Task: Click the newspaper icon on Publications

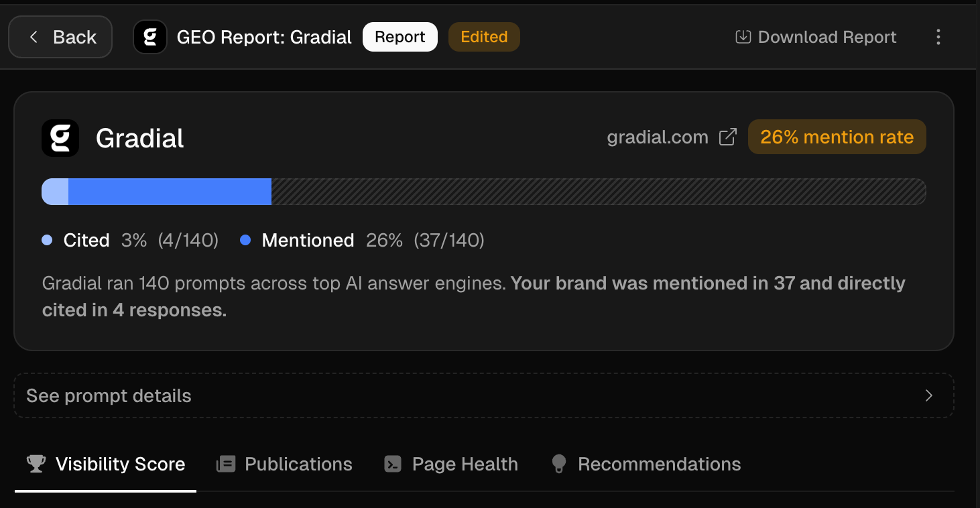Action: click(226, 464)
